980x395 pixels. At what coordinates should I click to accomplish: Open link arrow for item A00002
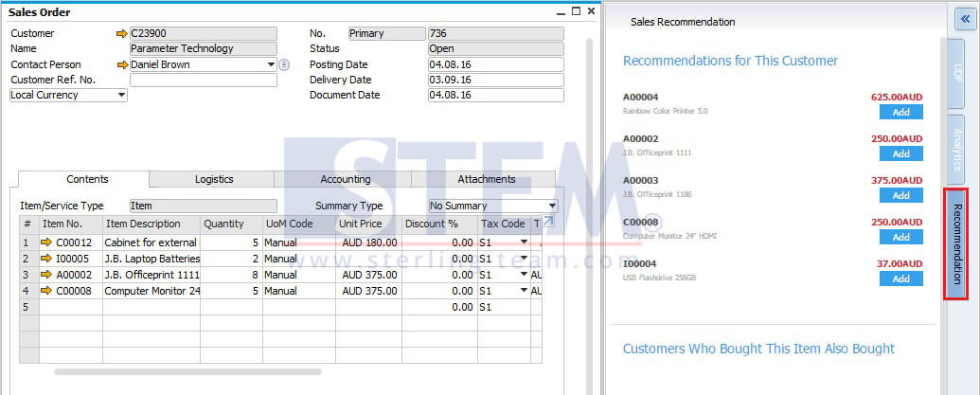click(x=46, y=275)
